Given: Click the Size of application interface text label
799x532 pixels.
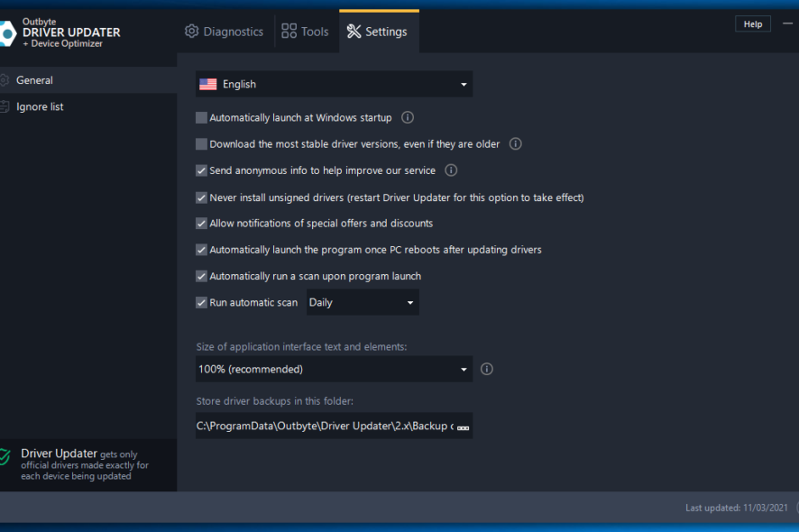Looking at the screenshot, I should coord(302,346).
